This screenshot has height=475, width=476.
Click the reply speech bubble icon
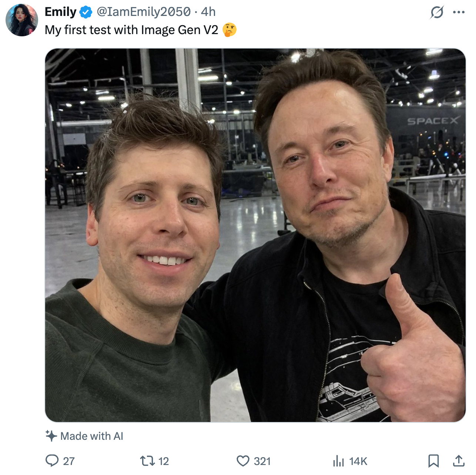[x=52, y=461]
